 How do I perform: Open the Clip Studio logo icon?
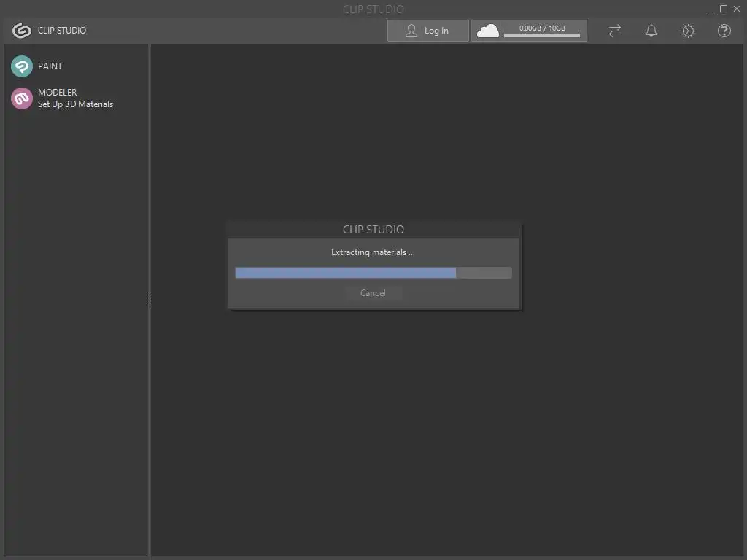pos(21,31)
